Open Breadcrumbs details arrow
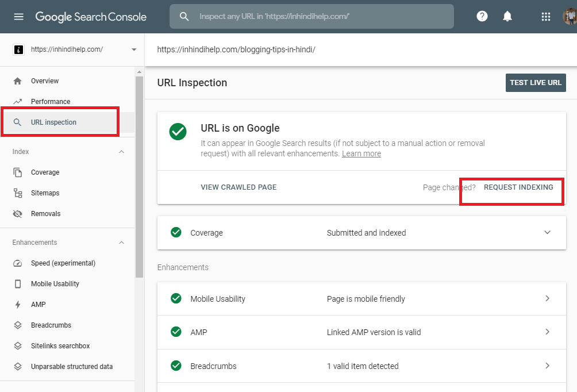 [x=547, y=366]
